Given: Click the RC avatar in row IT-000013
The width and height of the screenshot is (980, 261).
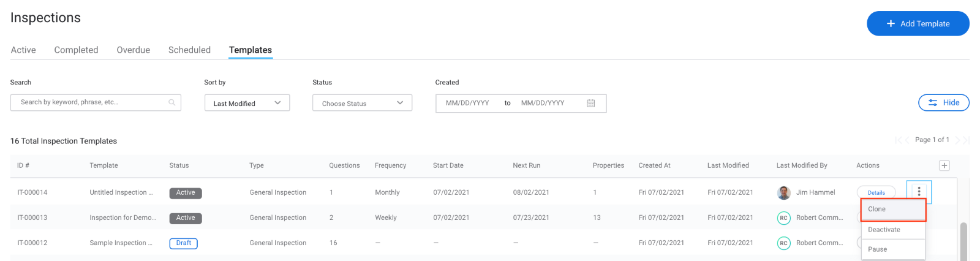Looking at the screenshot, I should coord(783,217).
